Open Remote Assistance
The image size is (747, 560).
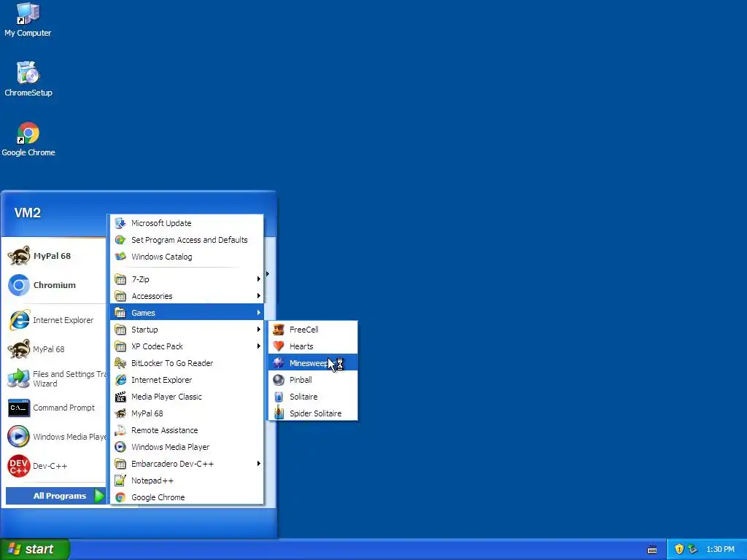click(x=187, y=430)
